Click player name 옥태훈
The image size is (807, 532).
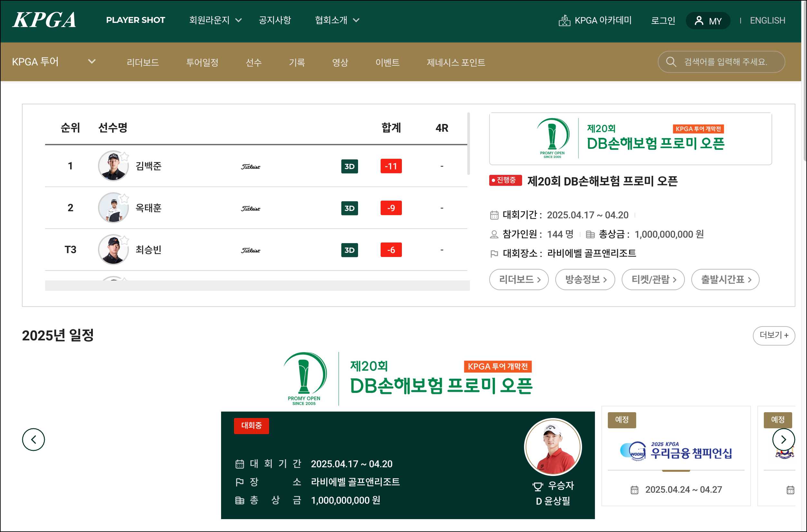(148, 208)
